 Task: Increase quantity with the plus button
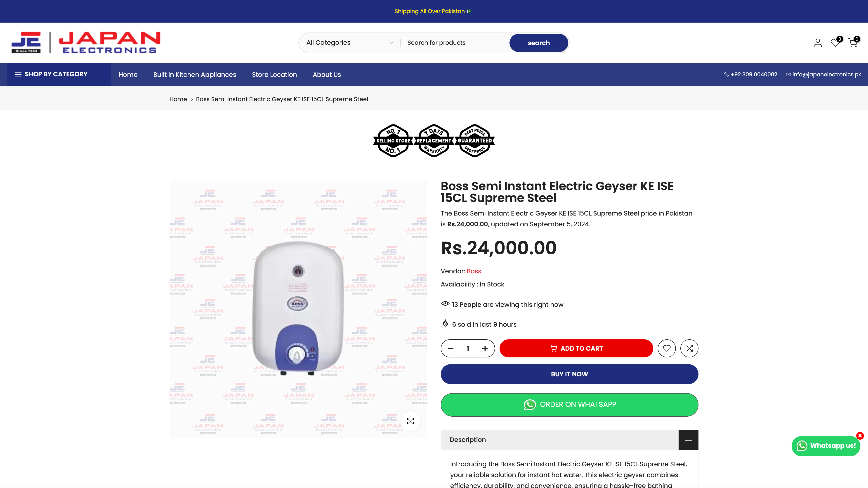pos(485,348)
